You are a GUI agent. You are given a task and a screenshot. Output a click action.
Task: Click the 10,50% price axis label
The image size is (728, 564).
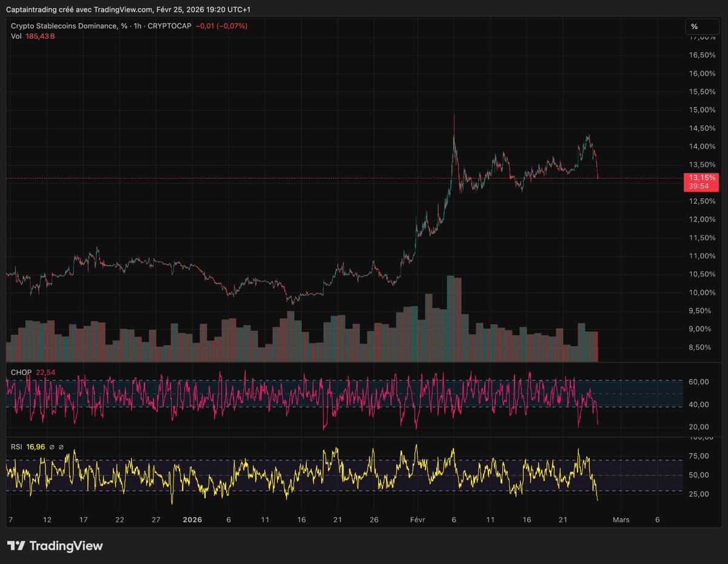coord(702,274)
